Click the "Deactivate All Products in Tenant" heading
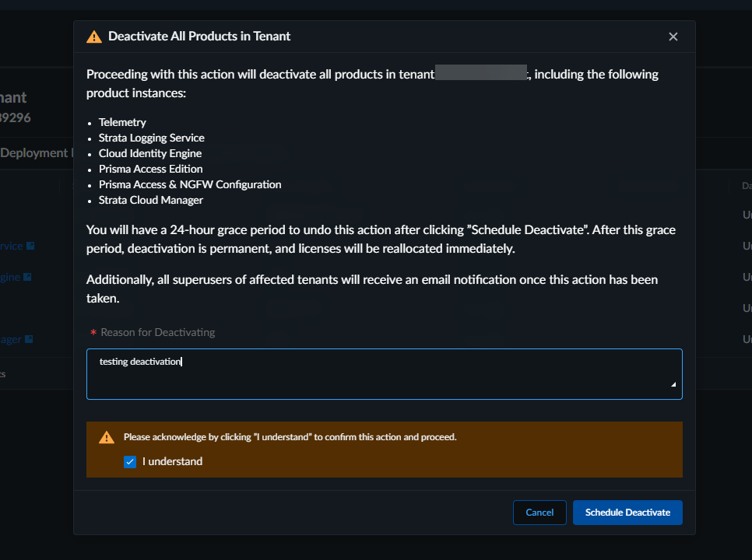 click(199, 37)
